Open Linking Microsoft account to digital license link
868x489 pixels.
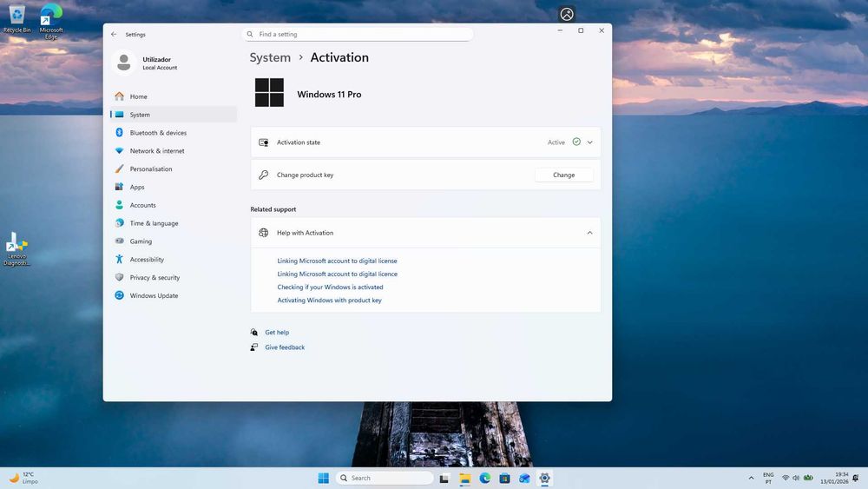pos(337,261)
